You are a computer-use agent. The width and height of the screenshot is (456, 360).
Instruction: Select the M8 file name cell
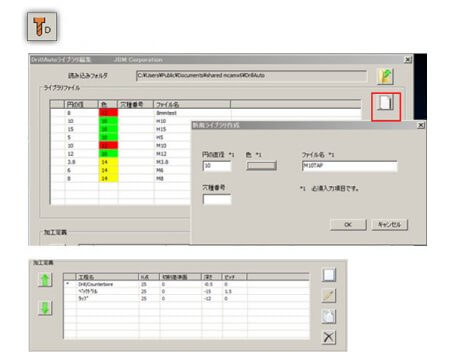coord(160,179)
